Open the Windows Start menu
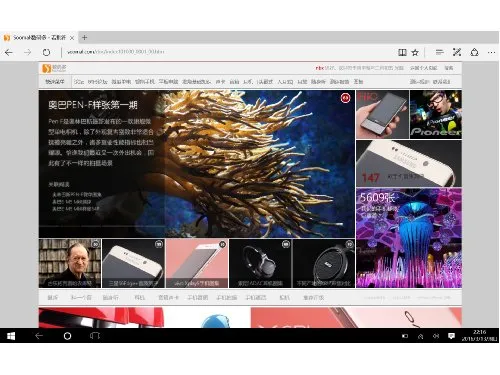 click(x=11, y=336)
